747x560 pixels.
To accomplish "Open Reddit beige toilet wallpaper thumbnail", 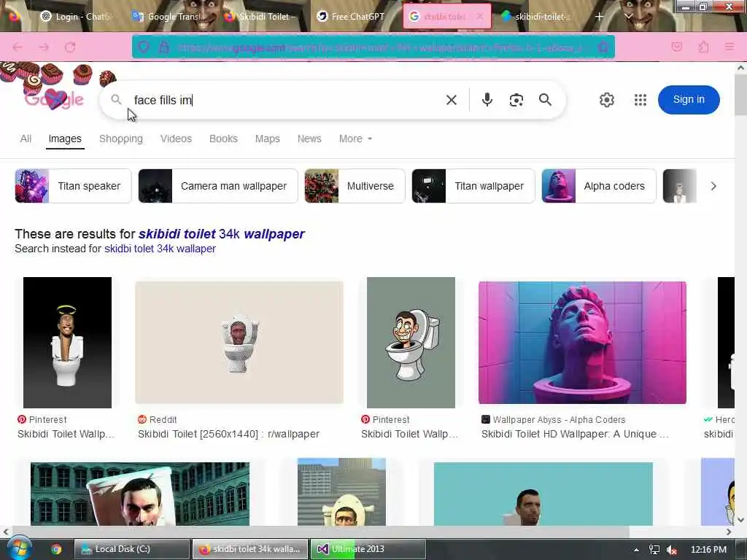I will (x=239, y=343).
